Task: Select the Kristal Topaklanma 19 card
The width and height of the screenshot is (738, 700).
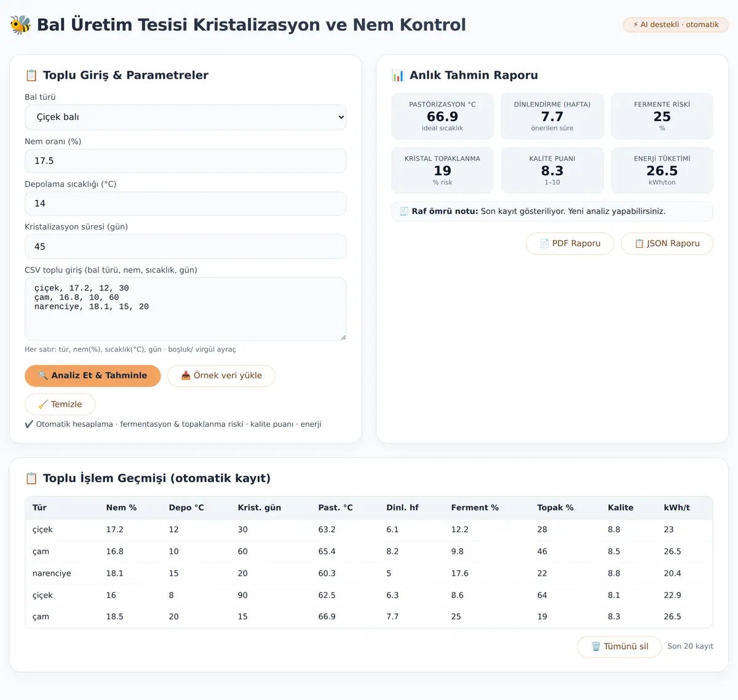Action: [442, 170]
